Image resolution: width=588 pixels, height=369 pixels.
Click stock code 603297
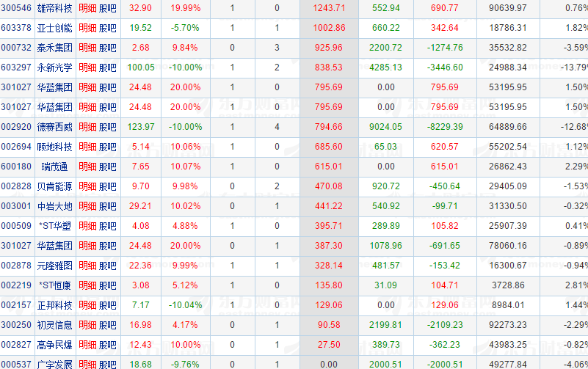click(x=15, y=67)
